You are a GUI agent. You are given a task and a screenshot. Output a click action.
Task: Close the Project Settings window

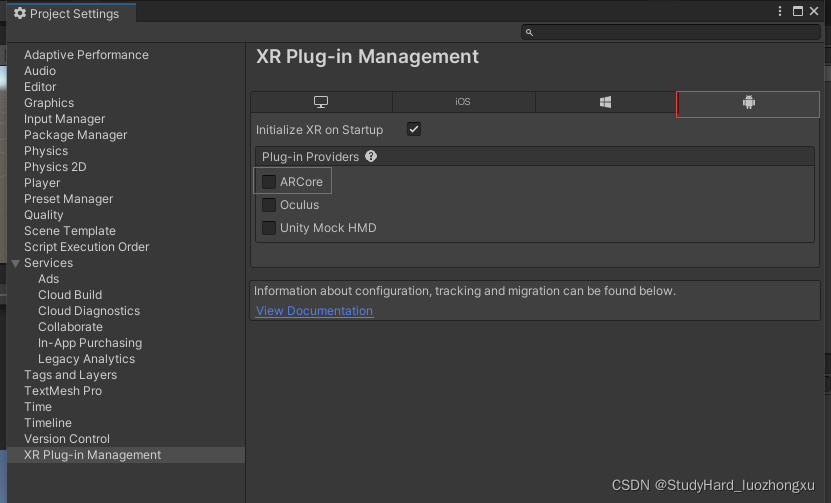(x=814, y=11)
